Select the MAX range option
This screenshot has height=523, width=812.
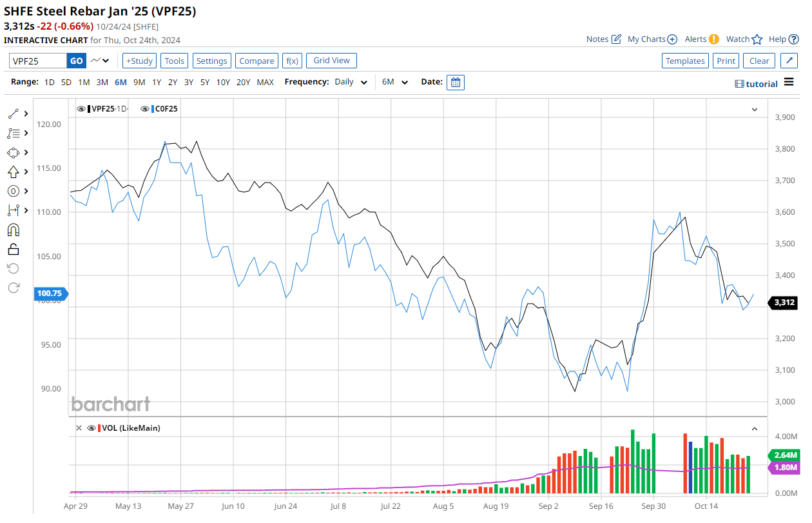coord(265,82)
